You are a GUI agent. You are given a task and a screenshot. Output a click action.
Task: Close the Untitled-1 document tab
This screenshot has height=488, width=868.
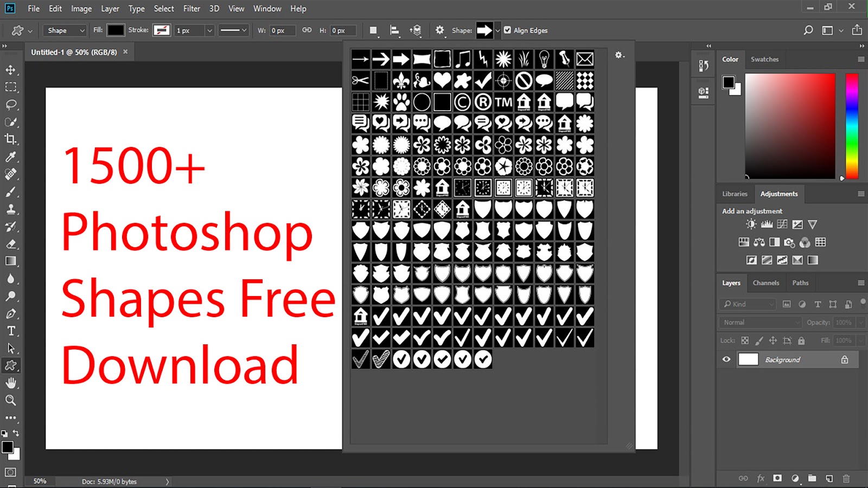pos(125,52)
